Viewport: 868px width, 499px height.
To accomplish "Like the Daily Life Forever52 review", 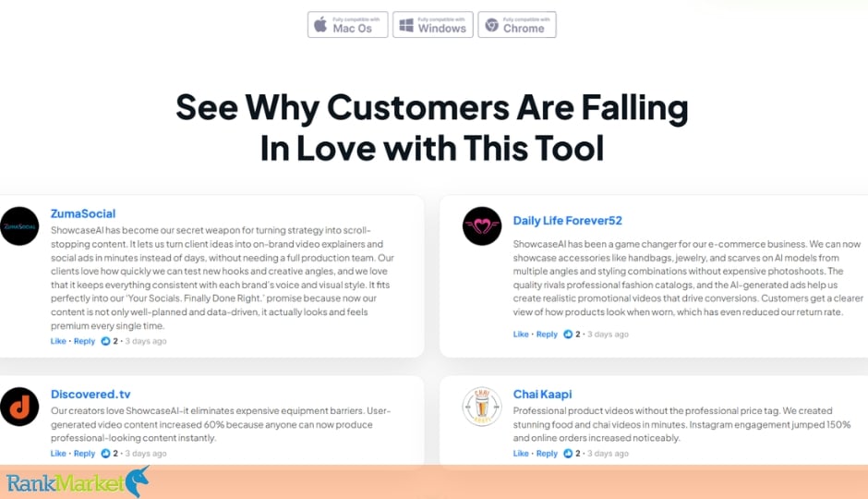I will pos(521,334).
